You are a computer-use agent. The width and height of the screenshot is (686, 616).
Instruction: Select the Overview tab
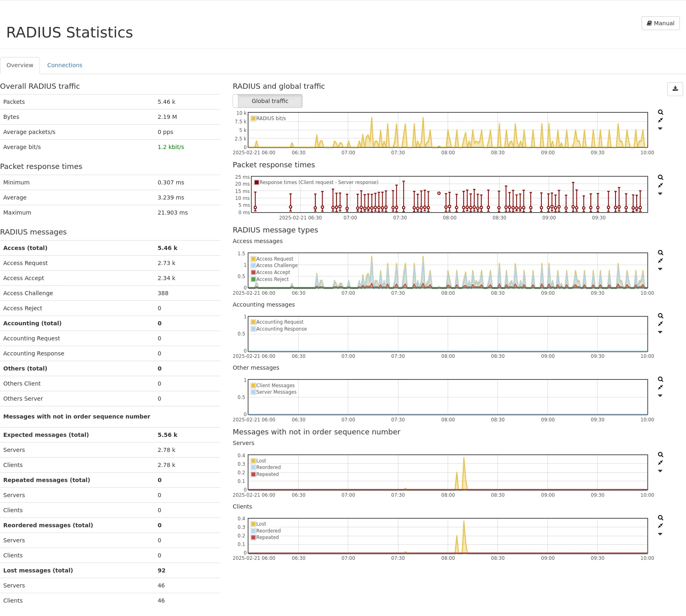(20, 65)
